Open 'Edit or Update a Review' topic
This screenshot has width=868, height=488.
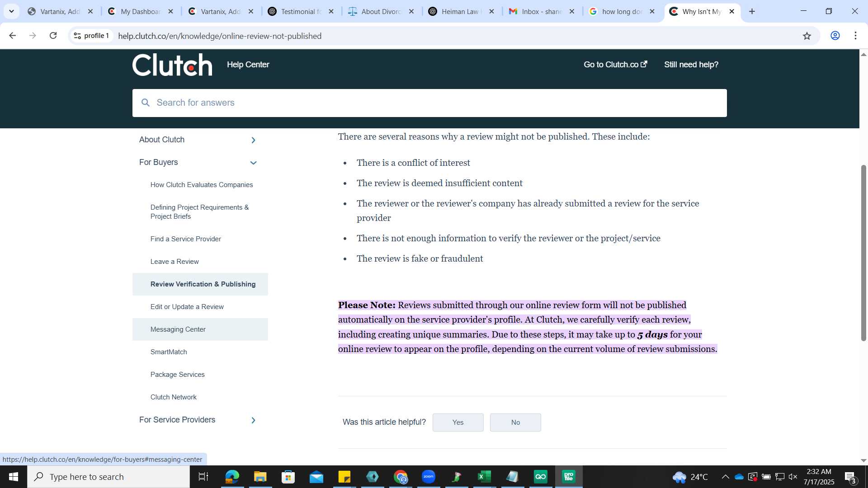187,307
